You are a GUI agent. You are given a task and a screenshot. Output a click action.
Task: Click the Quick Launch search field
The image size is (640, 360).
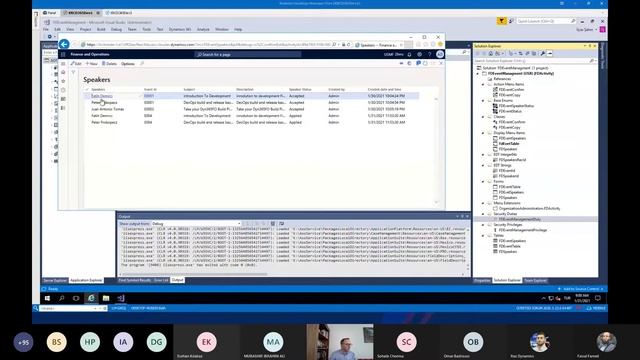[x=546, y=21]
